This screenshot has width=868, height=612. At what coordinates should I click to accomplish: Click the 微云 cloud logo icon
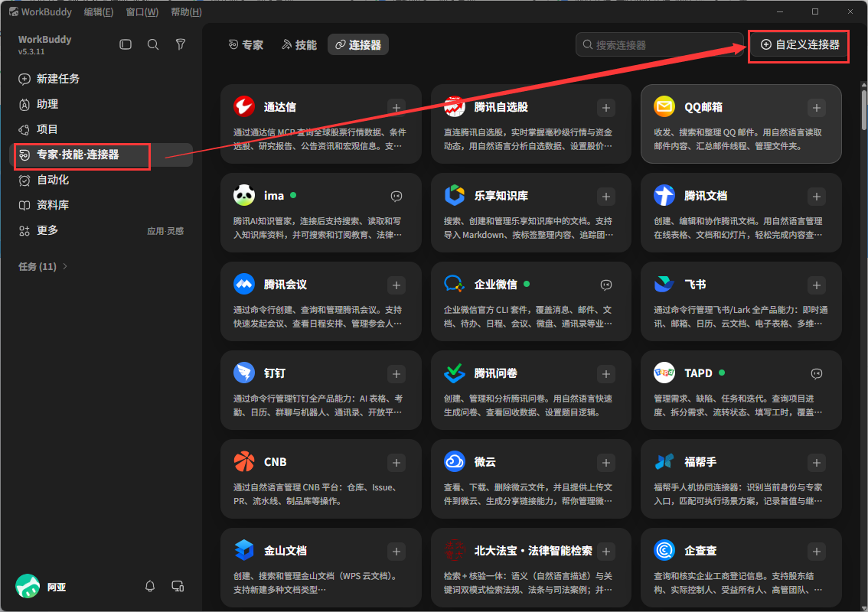pyautogui.click(x=455, y=461)
